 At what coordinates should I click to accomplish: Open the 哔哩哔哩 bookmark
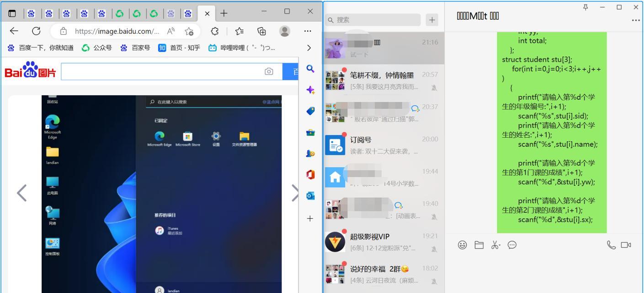[x=242, y=48]
